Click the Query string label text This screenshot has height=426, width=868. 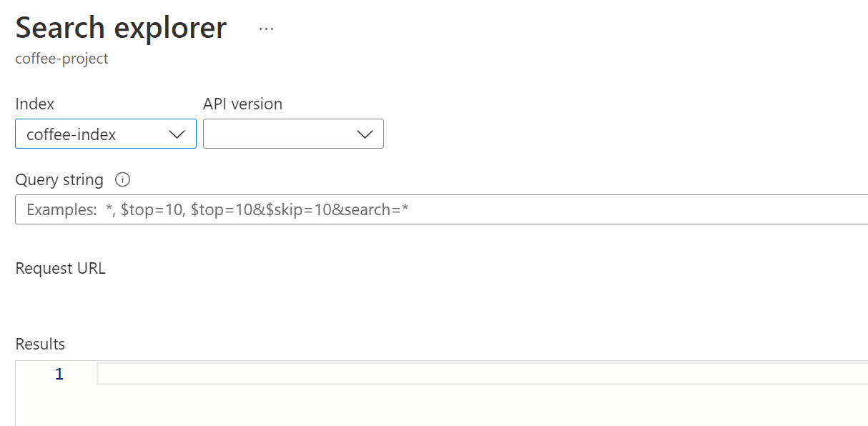tap(59, 179)
